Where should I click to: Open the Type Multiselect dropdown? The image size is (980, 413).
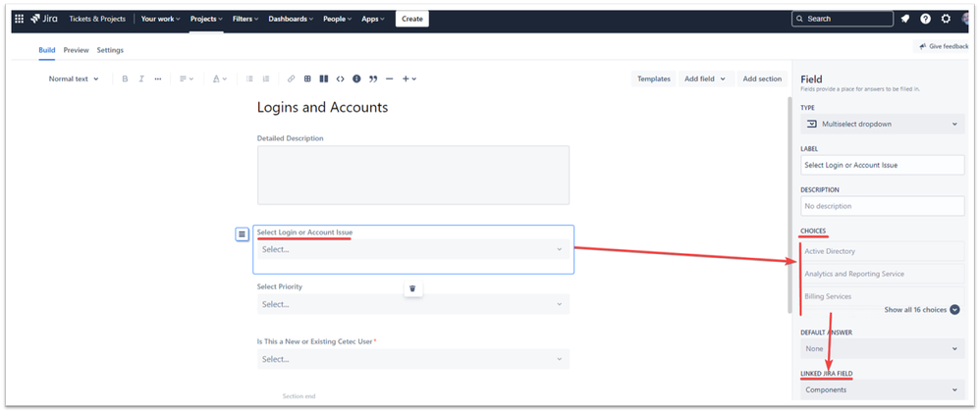[x=883, y=124]
